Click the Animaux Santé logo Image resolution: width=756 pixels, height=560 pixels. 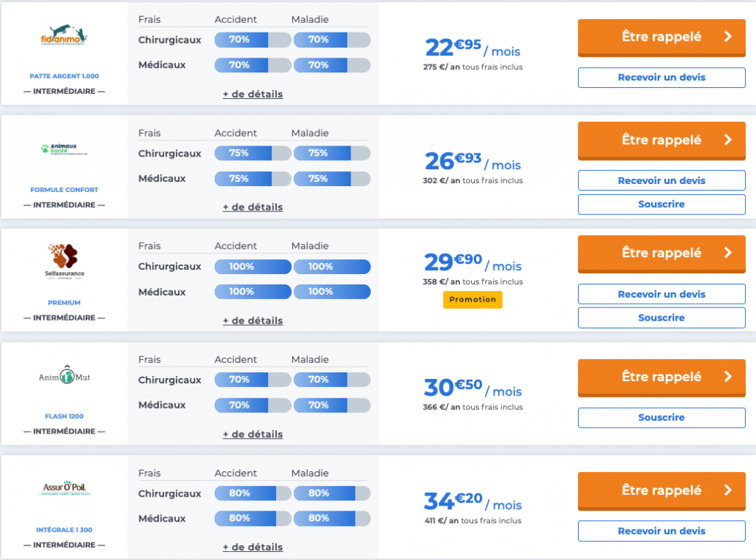pos(63,149)
